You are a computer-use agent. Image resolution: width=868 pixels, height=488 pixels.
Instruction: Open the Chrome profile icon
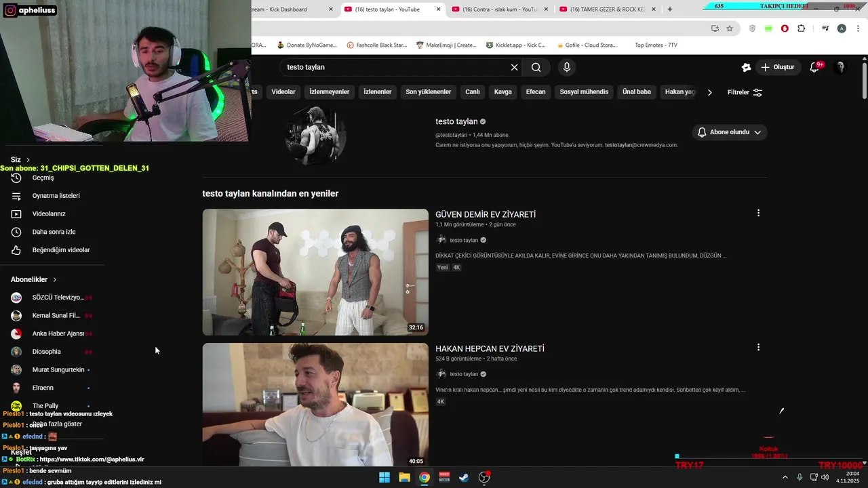(x=842, y=28)
